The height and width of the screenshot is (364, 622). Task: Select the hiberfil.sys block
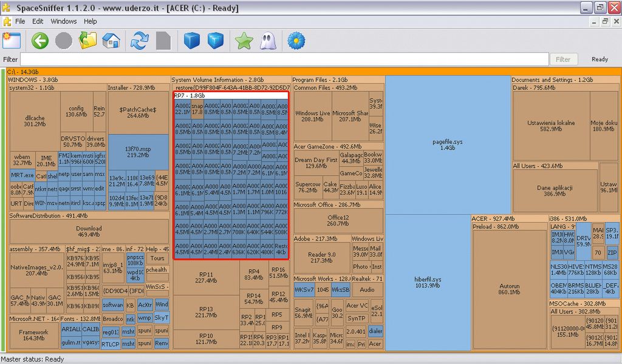coord(428,282)
